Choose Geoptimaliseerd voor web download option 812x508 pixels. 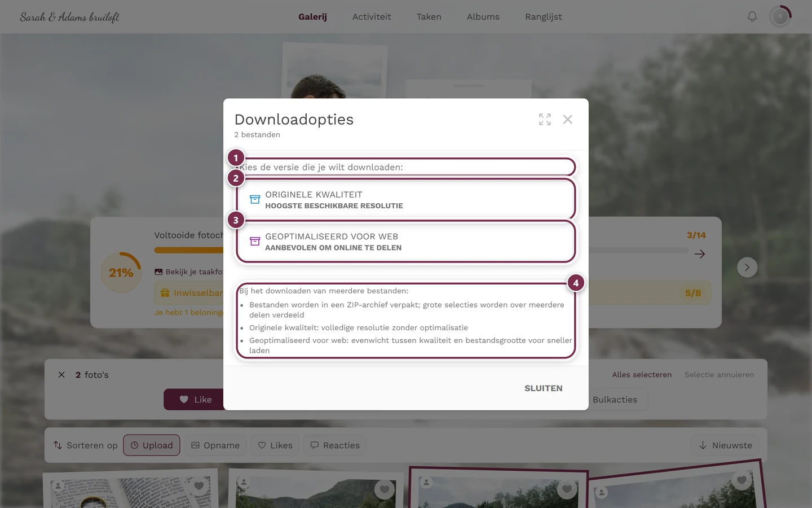406,242
